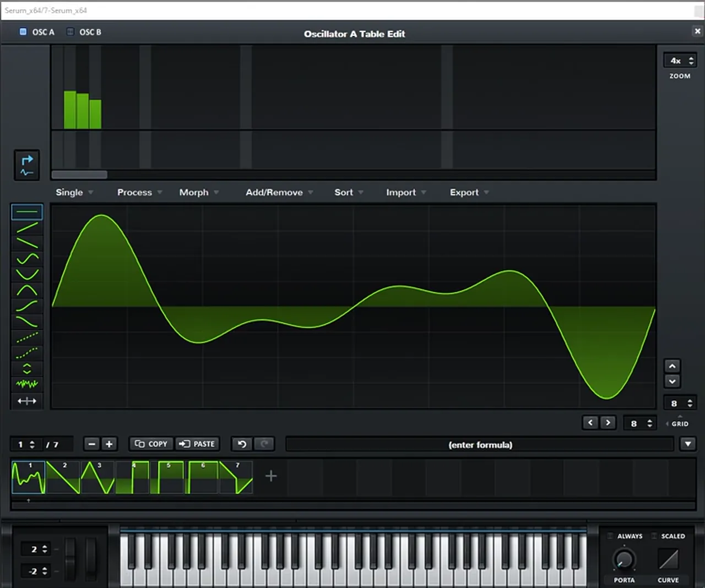Screen dimensions: 705x588
Task: Select wavetable frame 5 thumbnail
Action: coord(167,477)
